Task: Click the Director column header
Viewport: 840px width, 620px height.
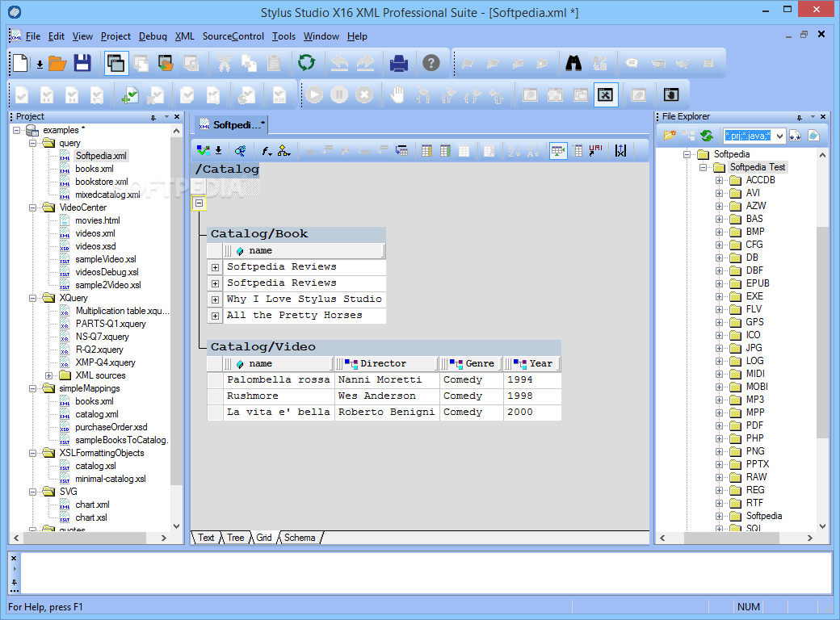Action: [386, 363]
